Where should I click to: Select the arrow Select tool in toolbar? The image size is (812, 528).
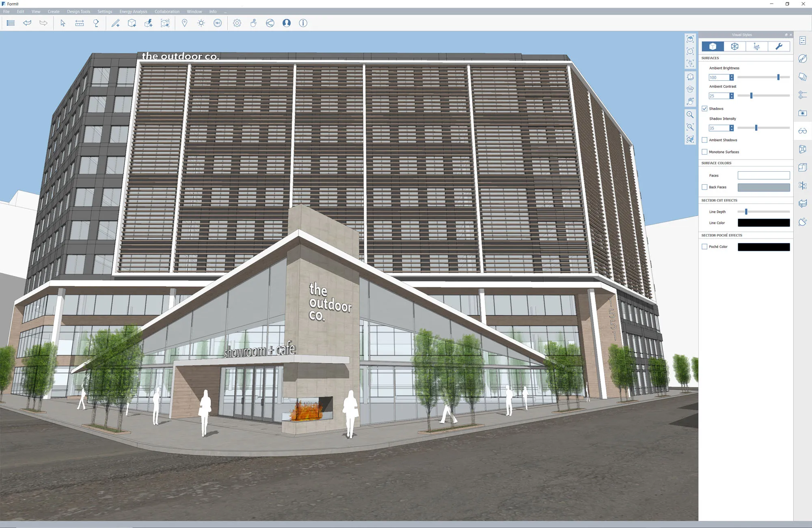point(63,23)
